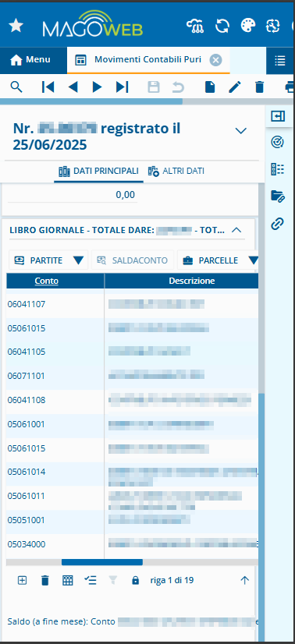Click the save floppy disk icon
Screen dimensions: 295x644
click(x=154, y=87)
